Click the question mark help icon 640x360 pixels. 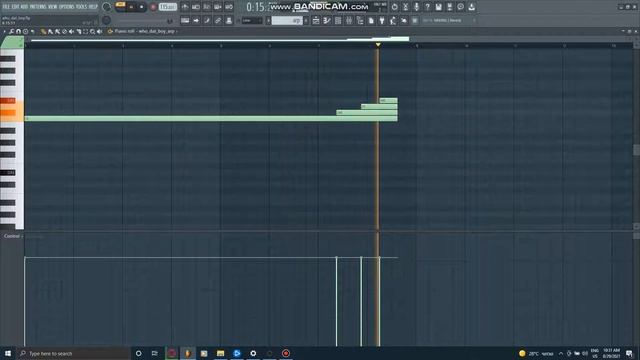[427, 7]
